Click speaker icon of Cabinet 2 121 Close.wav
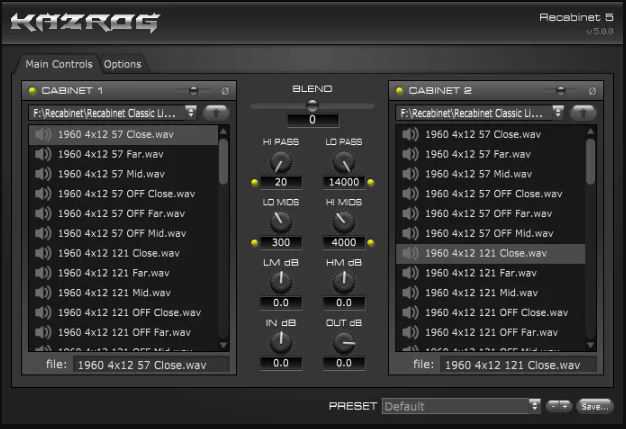626x429 pixels. point(410,253)
